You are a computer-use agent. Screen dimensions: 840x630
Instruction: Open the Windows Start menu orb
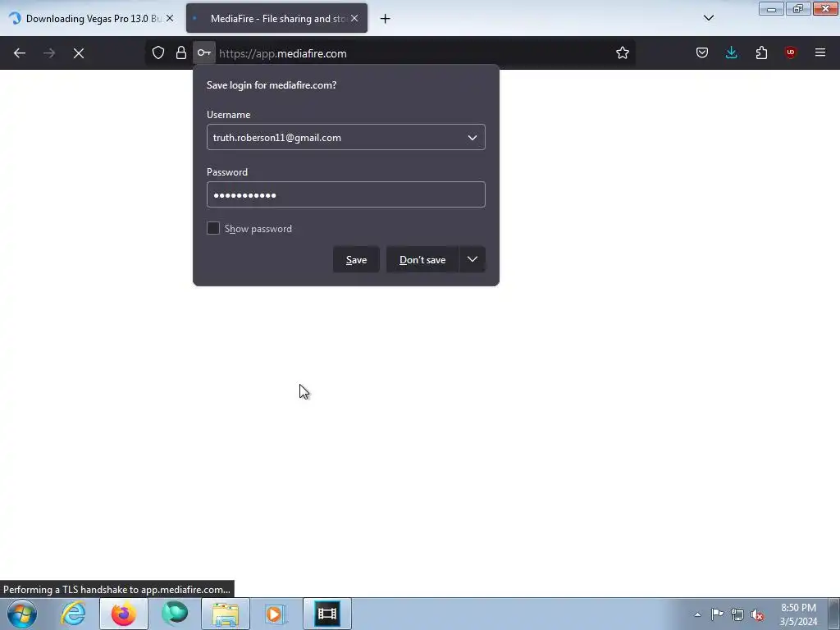(x=22, y=614)
